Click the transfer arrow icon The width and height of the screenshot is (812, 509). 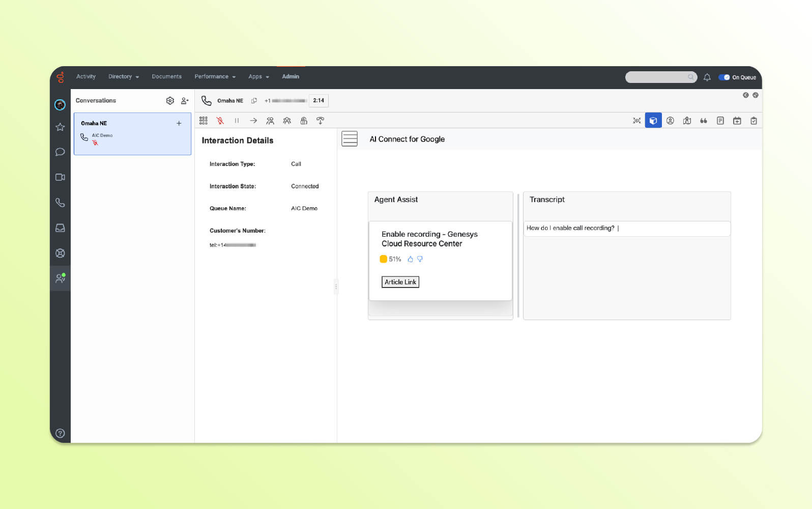(253, 121)
